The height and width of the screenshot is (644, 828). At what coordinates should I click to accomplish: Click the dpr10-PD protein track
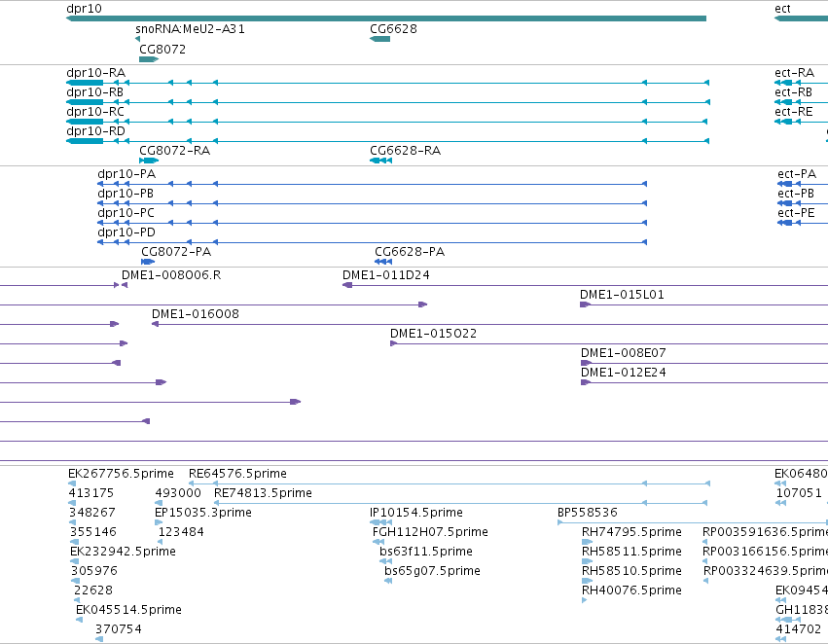[x=373, y=242]
